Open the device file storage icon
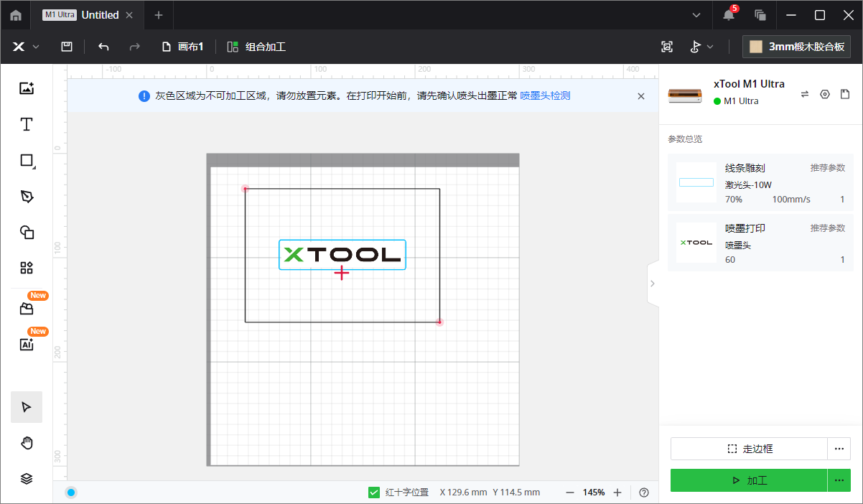The height and width of the screenshot is (504, 863). [845, 94]
